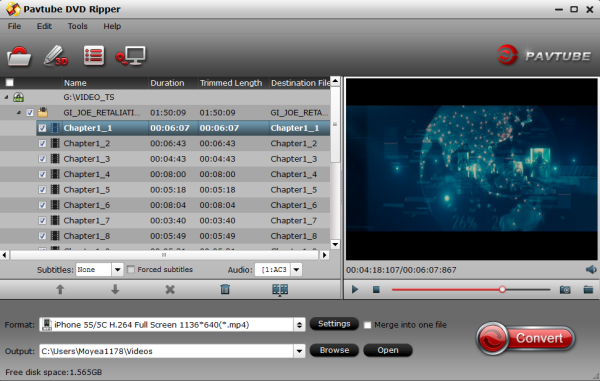Open snapshot folder icon
This screenshot has height=381, width=600.
pyautogui.click(x=588, y=290)
